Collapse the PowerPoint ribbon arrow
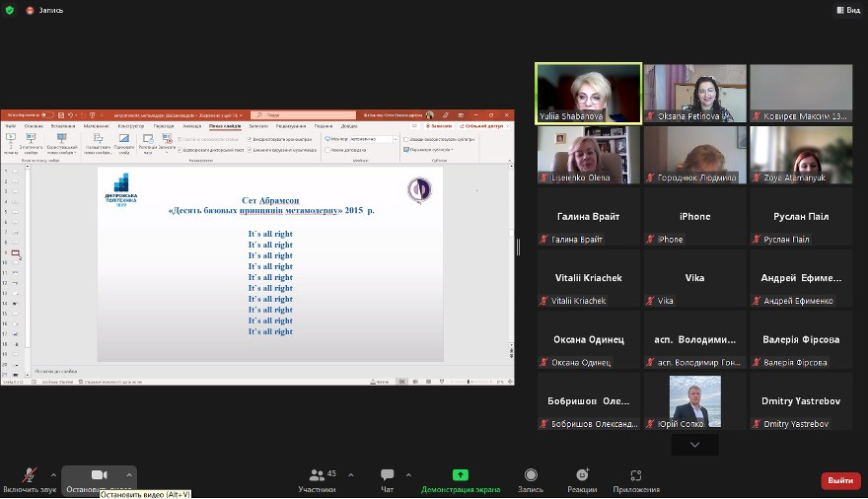Viewport: 868px width, 499px height. 509,161
